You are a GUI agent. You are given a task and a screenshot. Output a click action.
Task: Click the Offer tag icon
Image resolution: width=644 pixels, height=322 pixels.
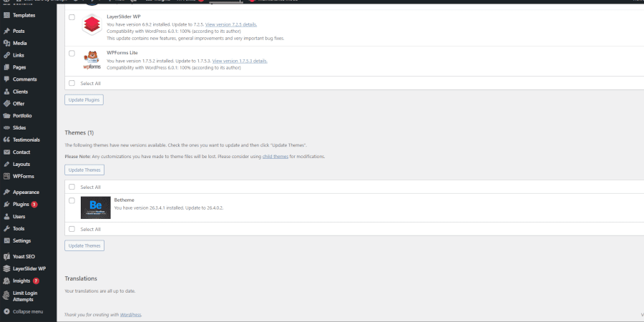point(6,104)
